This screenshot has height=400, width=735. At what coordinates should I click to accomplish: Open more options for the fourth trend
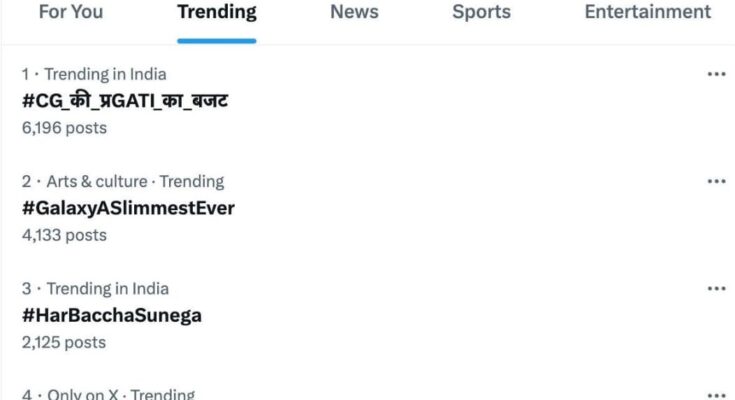716,394
